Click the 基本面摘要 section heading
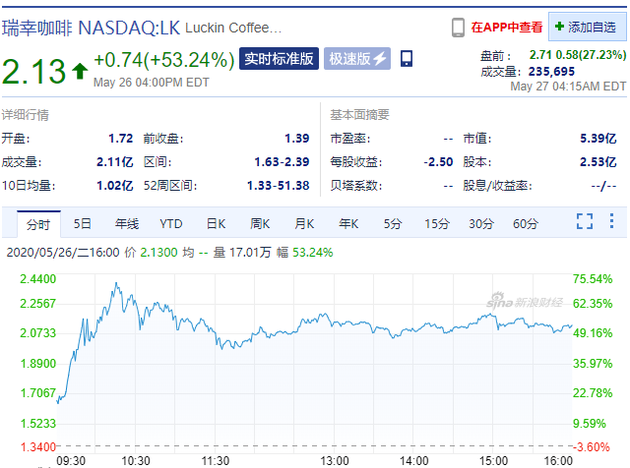Image resolution: width=630 pixels, height=468 pixels. 360,115
